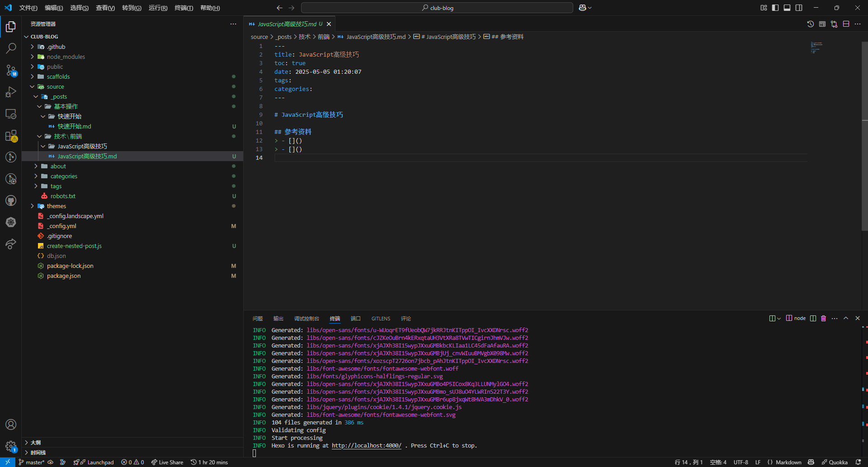Open the GitHub icon in activity bar
This screenshot has height=467, width=868.
pyautogui.click(x=11, y=200)
